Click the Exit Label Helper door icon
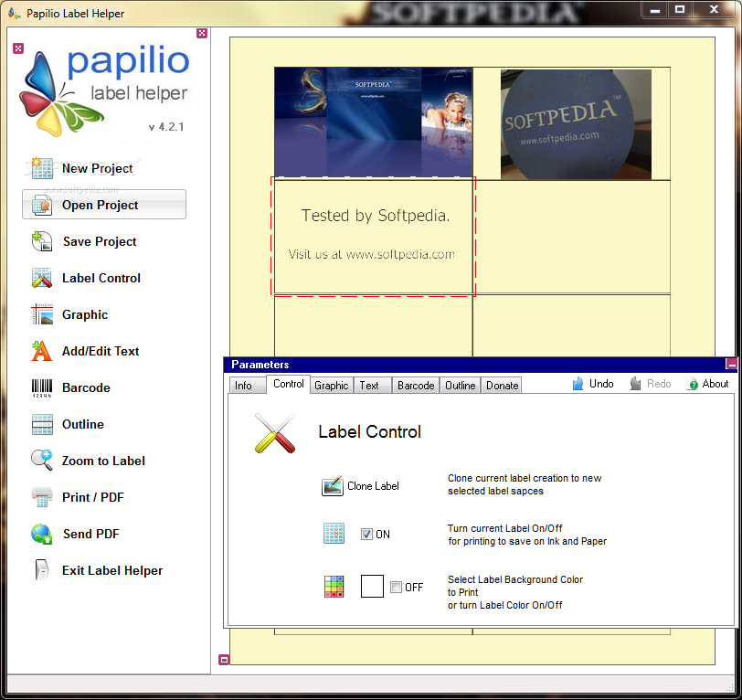The image size is (742, 700). point(42,570)
